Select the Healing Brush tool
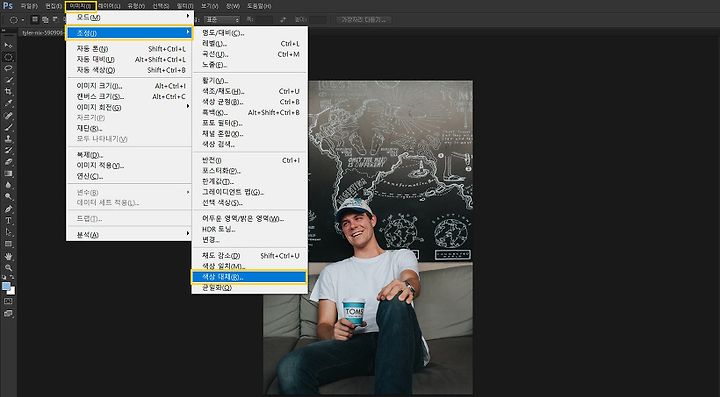This screenshot has width=720, height=397. coord(8,116)
